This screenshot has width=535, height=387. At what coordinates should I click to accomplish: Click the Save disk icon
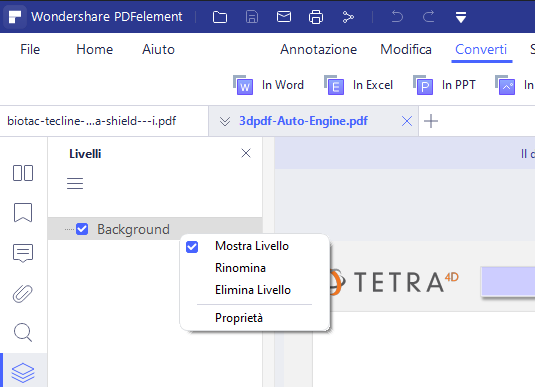(x=252, y=17)
